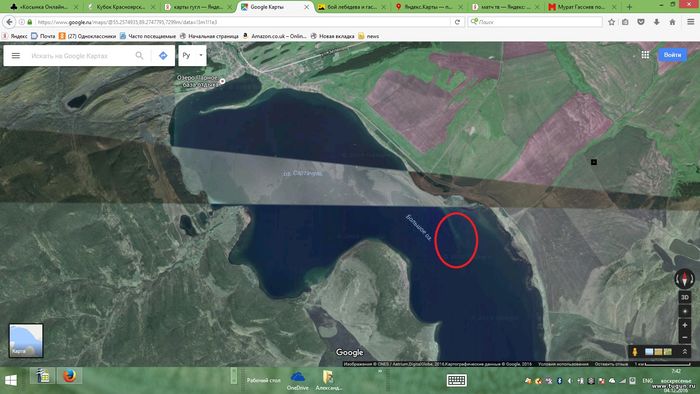Screen dimensions: 700x394
Task: Expand the Ру language dropdown
Action: pyautogui.click(x=192, y=55)
